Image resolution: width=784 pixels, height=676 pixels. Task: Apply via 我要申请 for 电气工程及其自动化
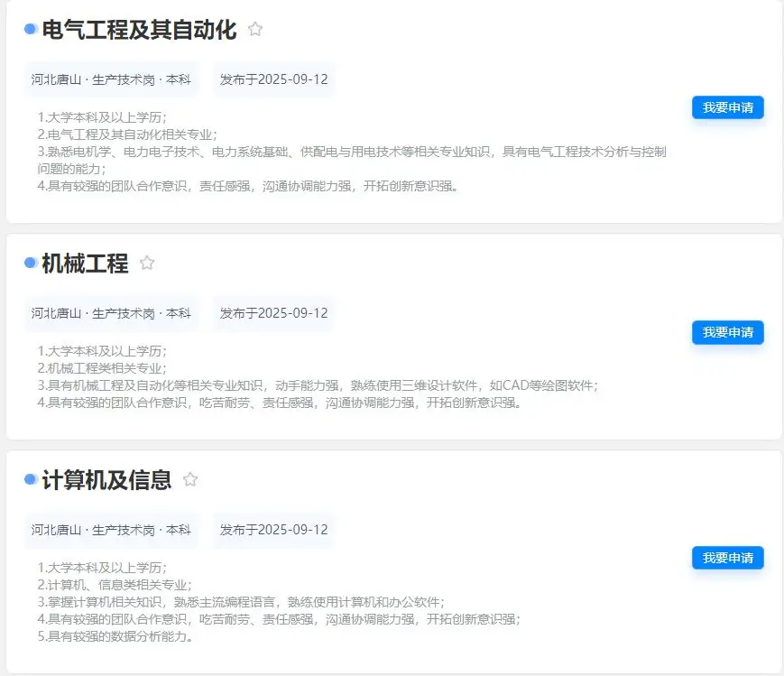tap(727, 107)
